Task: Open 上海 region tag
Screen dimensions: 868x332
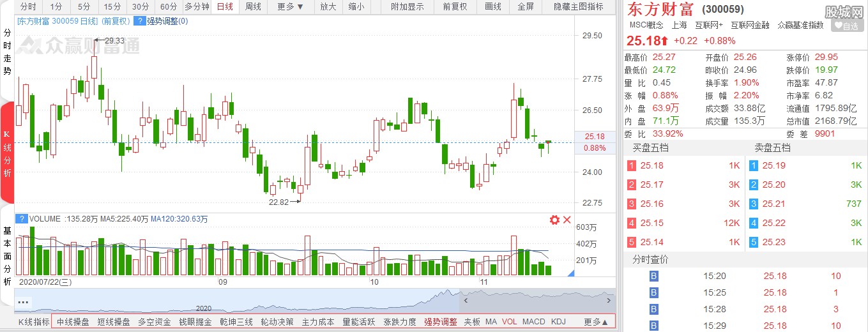Action: coord(680,25)
